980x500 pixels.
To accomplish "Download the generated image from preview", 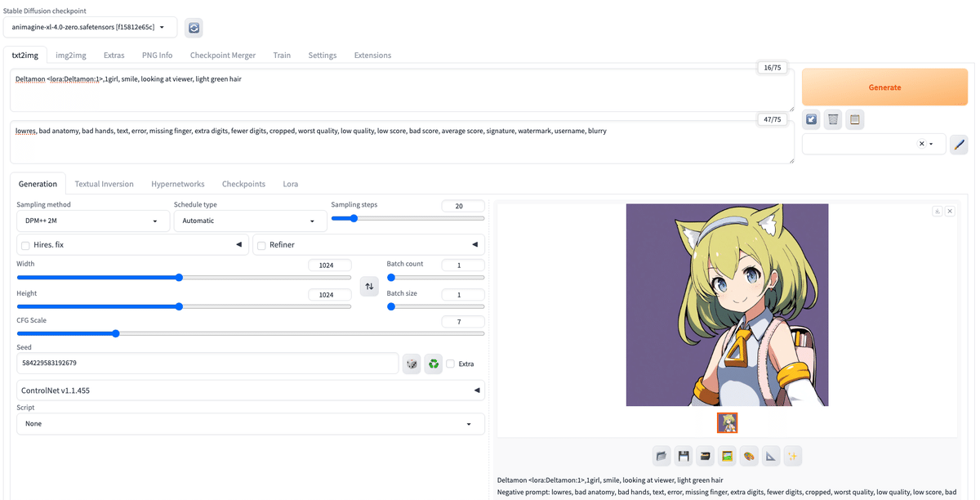I will coord(938,211).
